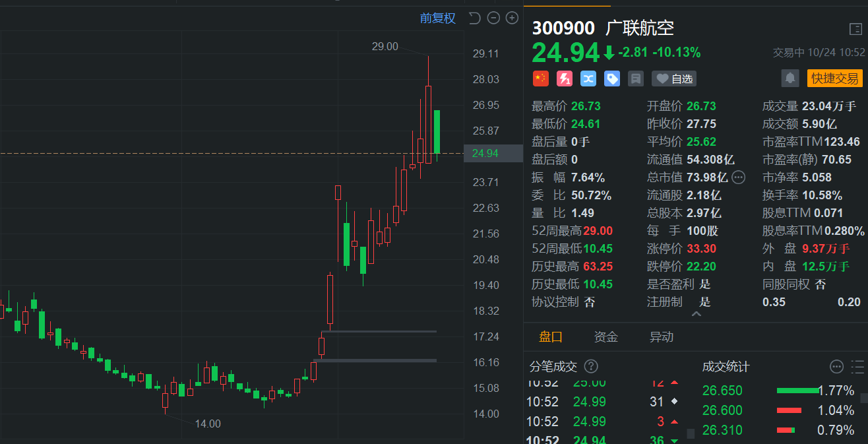Click the 委比 value 50.72%

(592, 195)
